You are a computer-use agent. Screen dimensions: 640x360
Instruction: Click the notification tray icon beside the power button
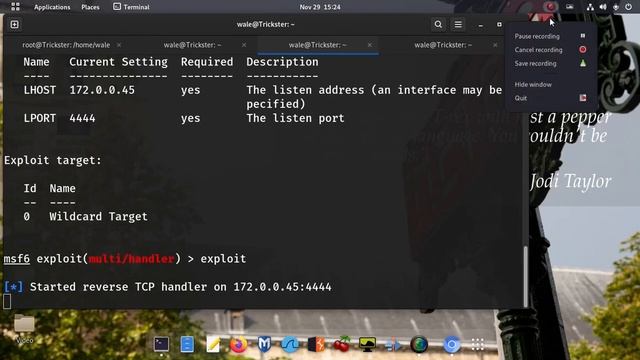point(616,7)
